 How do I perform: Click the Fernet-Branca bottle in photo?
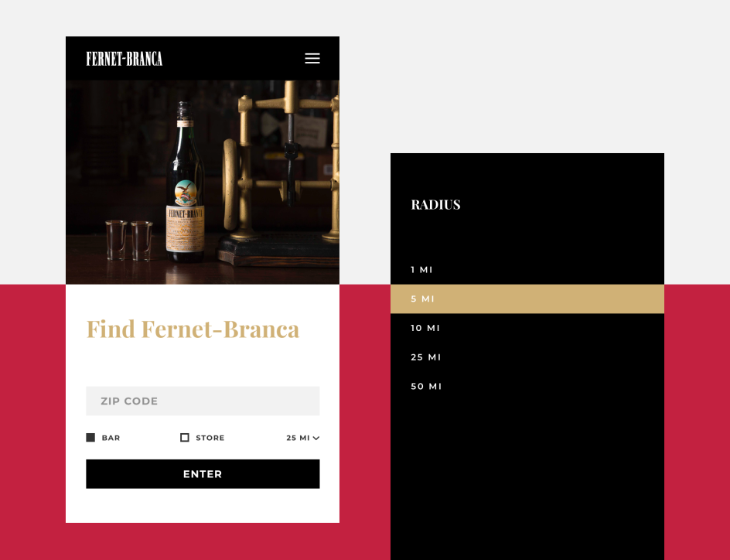click(x=186, y=182)
